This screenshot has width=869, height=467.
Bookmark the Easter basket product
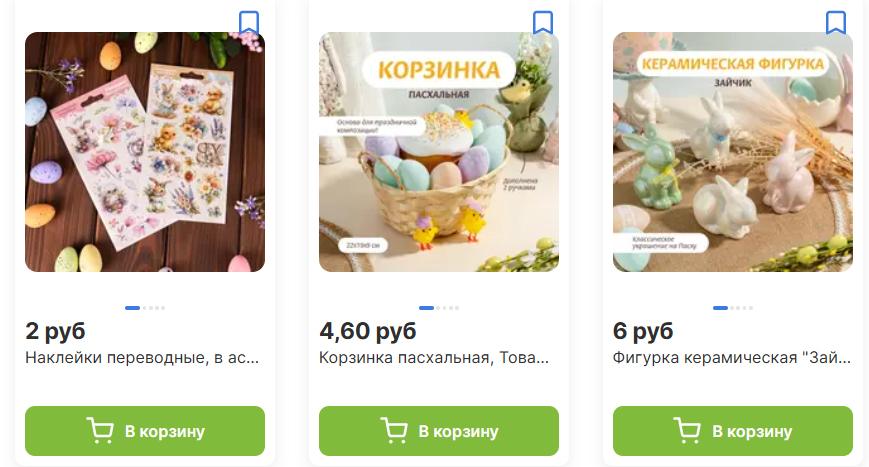(x=543, y=23)
